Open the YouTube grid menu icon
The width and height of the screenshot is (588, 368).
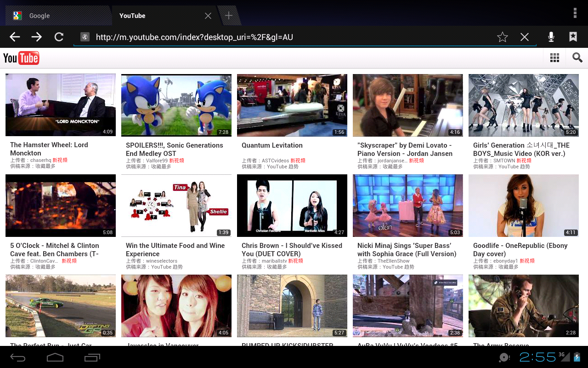pos(554,57)
